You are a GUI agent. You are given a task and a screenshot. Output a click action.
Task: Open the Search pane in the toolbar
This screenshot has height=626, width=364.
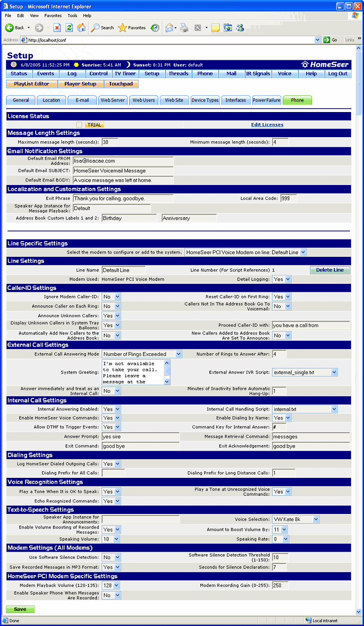coord(102,28)
